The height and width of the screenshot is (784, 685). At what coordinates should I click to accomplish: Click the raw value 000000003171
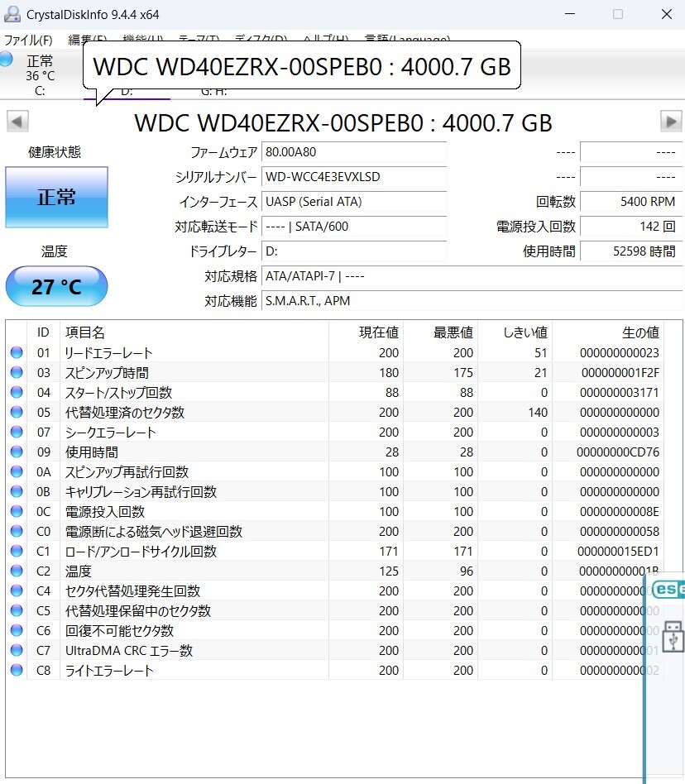pos(619,393)
